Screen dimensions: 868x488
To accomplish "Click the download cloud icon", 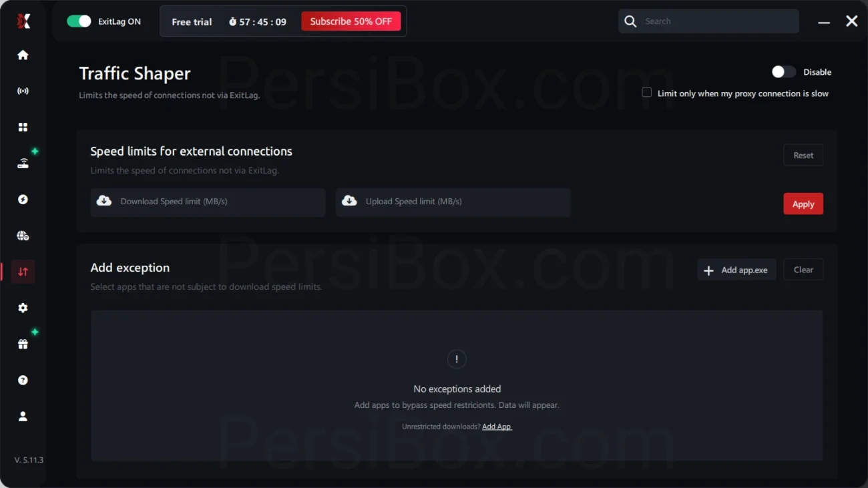I will point(104,200).
